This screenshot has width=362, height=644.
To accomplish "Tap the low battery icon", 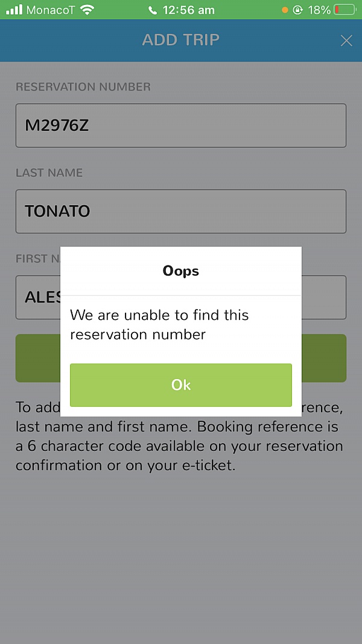I will click(346, 10).
